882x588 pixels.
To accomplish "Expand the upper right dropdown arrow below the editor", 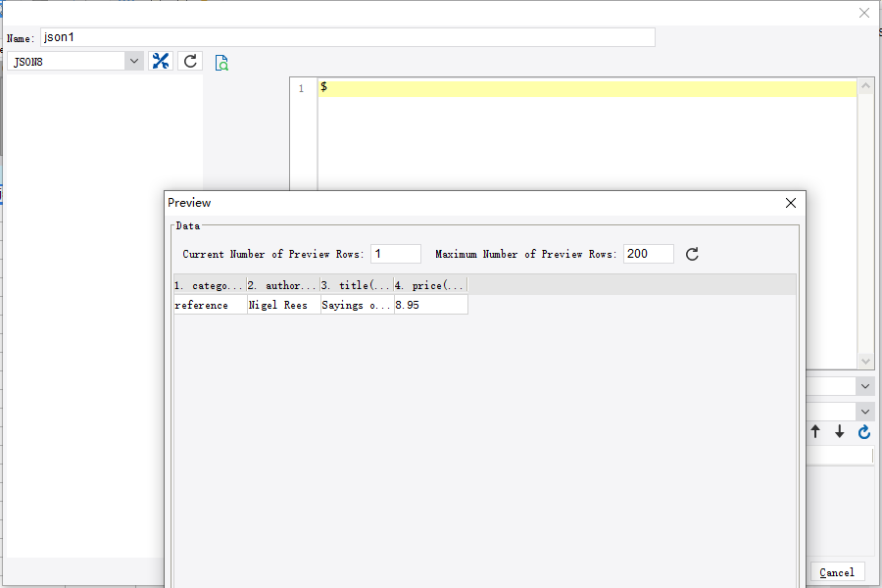I will (x=865, y=386).
